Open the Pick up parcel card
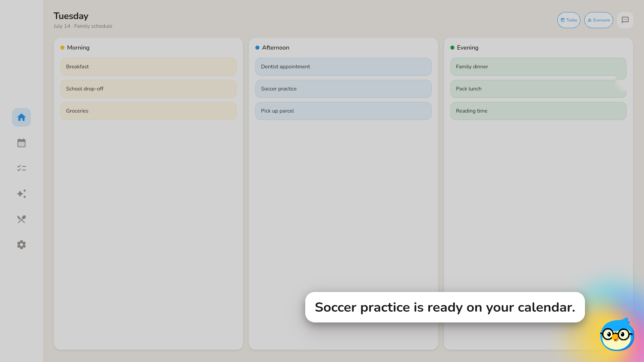644x362 pixels. (343, 111)
